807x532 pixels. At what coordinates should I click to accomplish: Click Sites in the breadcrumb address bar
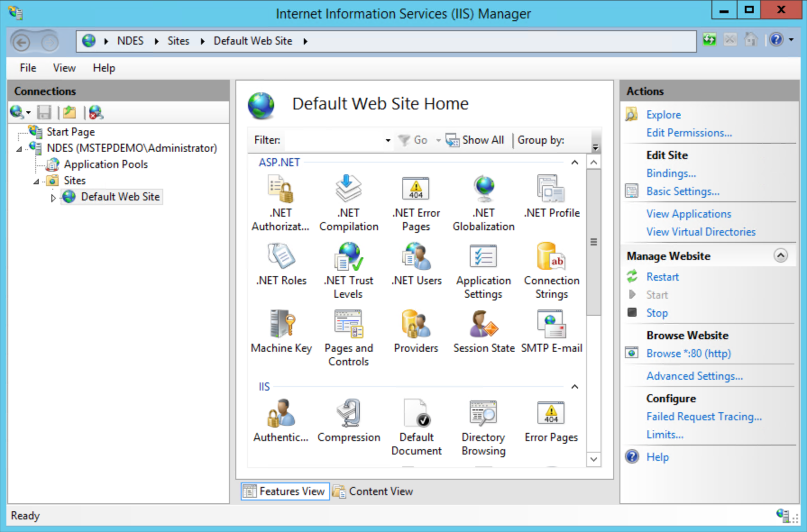tap(178, 41)
